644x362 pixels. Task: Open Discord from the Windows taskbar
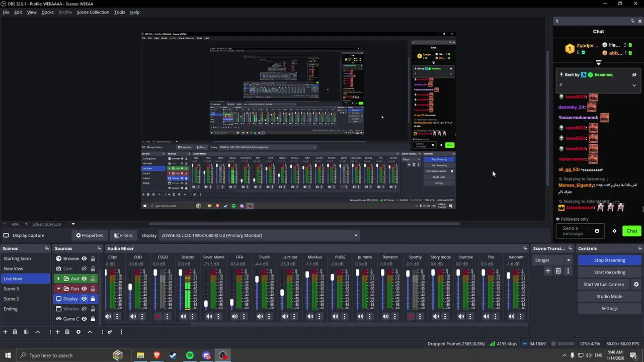206,355
